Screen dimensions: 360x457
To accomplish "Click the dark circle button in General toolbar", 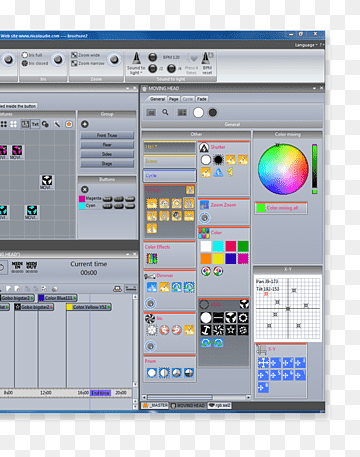I will coord(213,113).
